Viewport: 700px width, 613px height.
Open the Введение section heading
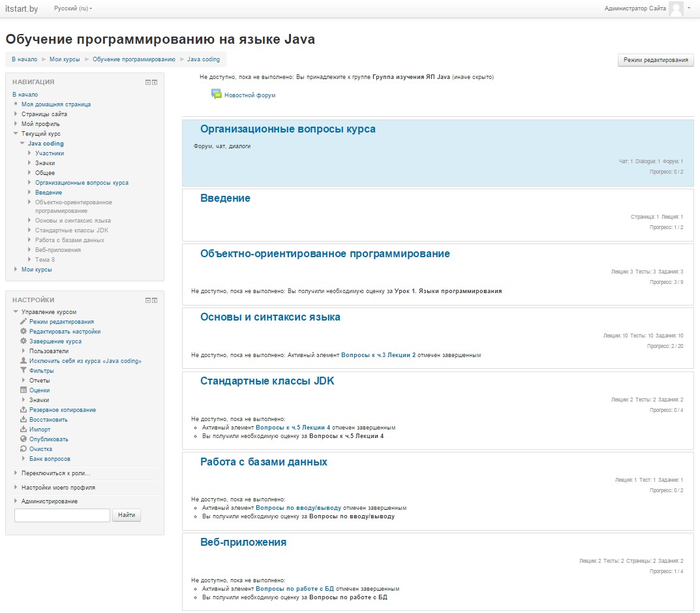point(225,198)
